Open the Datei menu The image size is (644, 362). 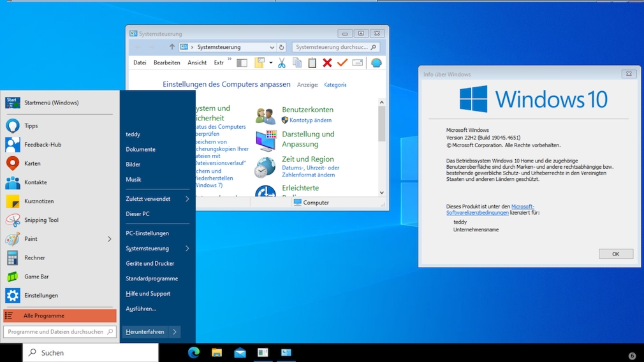point(140,63)
